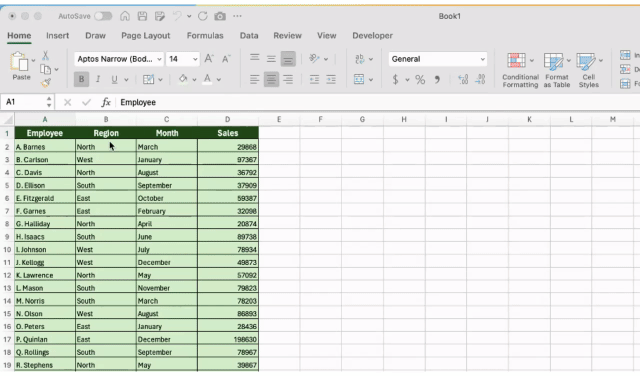This screenshot has width=640, height=376.
Task: Open the Developer tab
Action: pyautogui.click(x=372, y=36)
